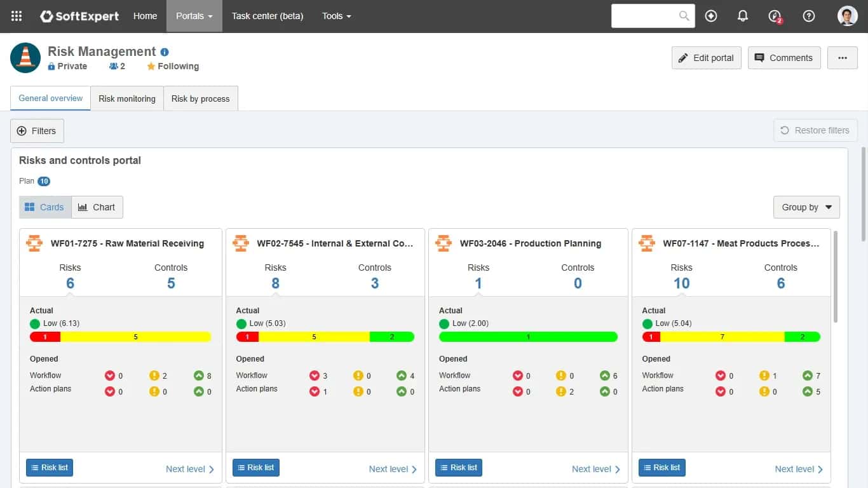Click the search magnifier icon
The height and width of the screenshot is (488, 868).
[x=684, y=16]
